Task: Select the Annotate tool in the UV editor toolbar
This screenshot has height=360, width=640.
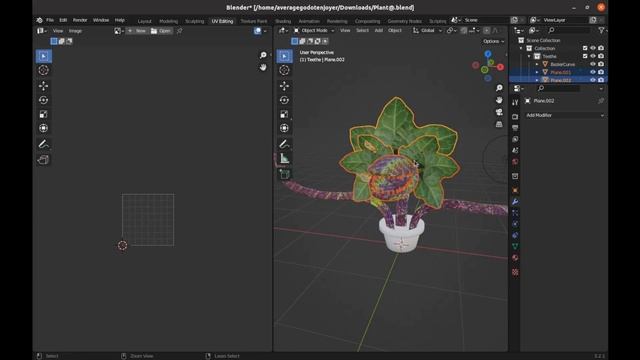Action: [43, 144]
